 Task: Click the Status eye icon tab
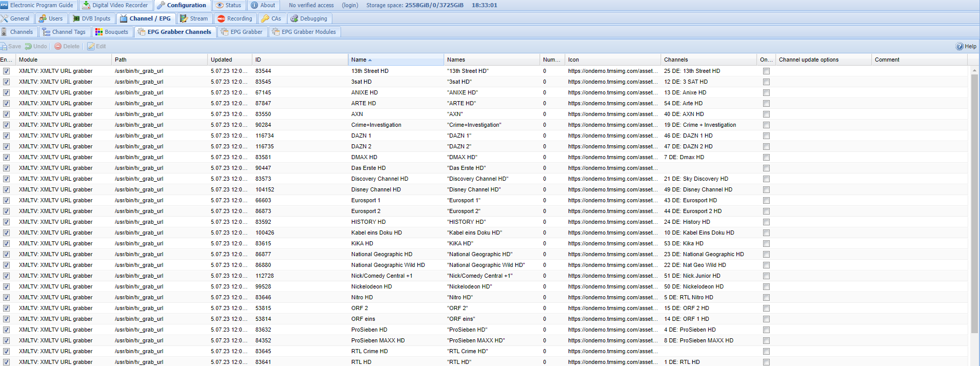coord(228,5)
